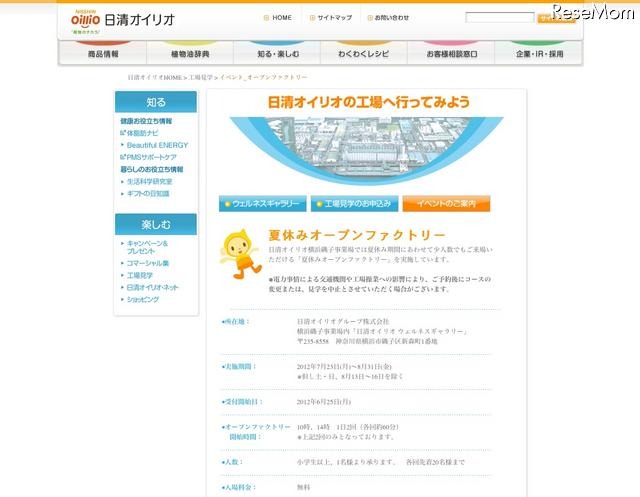Open the 商品情報 navigation tab
The width and height of the screenshot is (640, 497).
click(x=103, y=53)
